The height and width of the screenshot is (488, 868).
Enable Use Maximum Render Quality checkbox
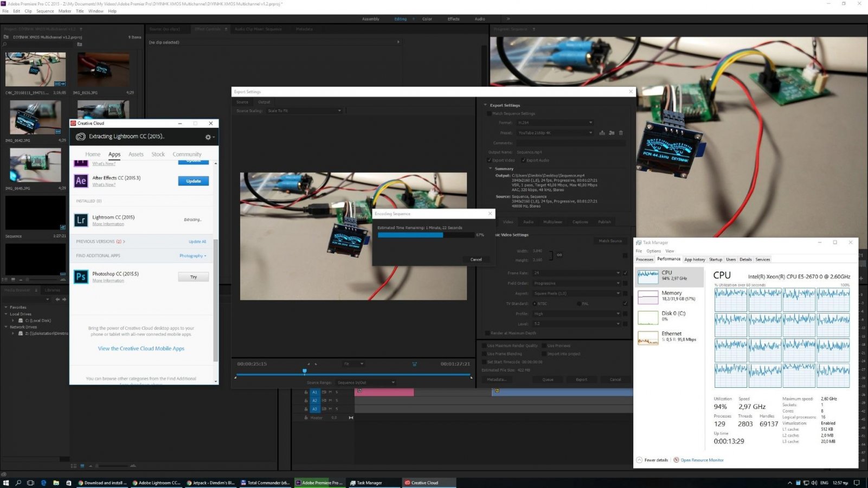[484, 345]
